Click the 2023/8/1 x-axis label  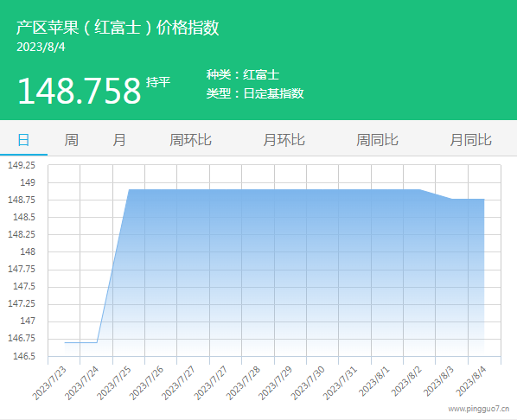coord(373,381)
